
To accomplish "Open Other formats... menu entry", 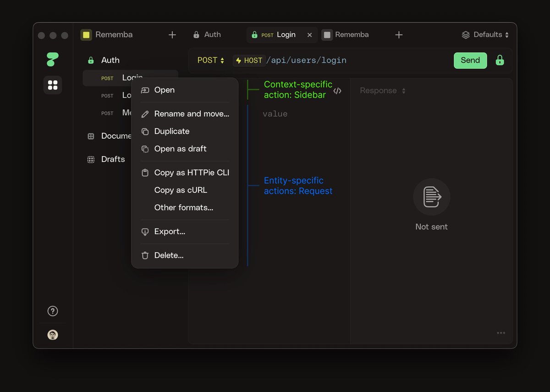I will click(185, 207).
